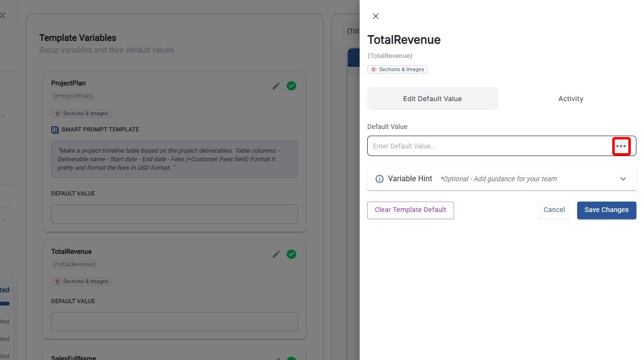The image size is (644, 360).
Task: Click Clear Template Default button
Action: click(410, 210)
